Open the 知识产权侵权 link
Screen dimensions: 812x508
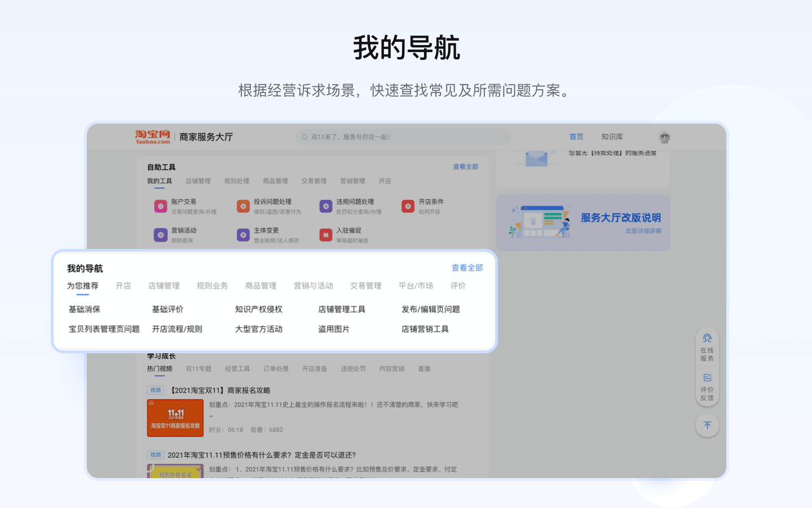tap(258, 309)
